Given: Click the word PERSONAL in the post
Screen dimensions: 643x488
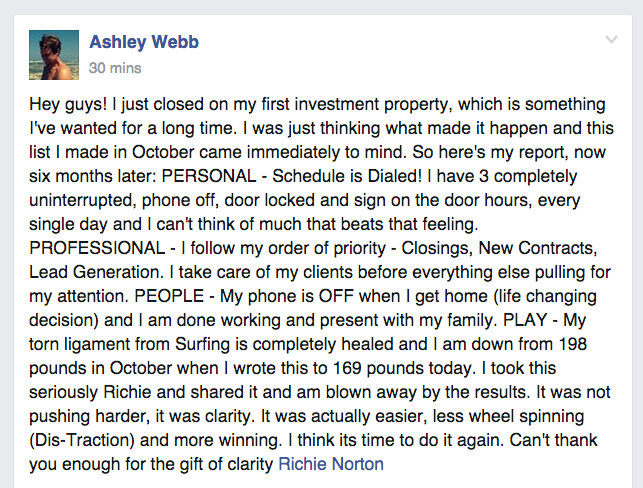Looking at the screenshot, I should (209, 176).
